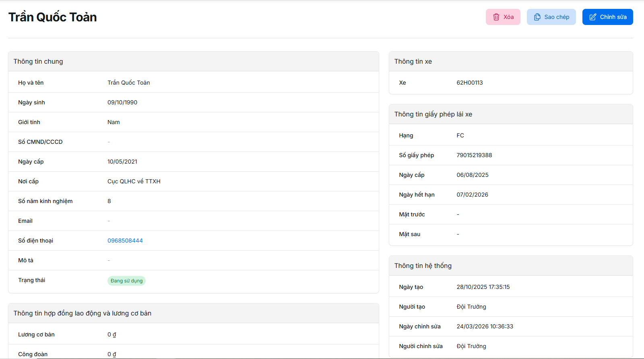Click the Thông tin hệ thống header
The image size is (644, 359).
coord(423,266)
